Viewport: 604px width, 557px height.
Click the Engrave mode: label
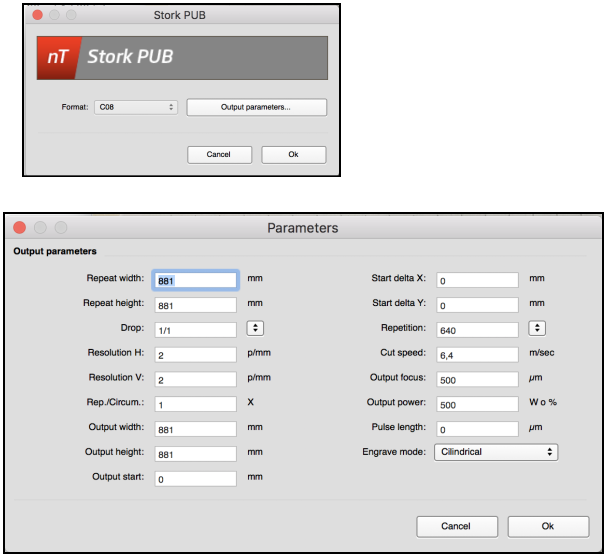pos(394,452)
